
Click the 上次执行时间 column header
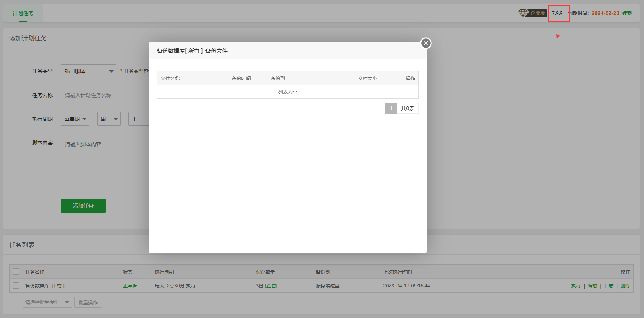[397, 272]
